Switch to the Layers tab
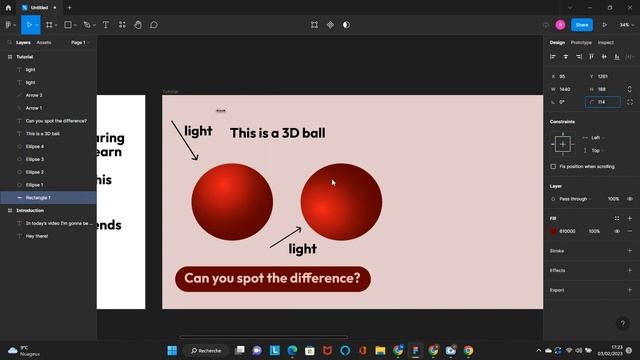Image resolution: width=640 pixels, height=360 pixels. (23, 42)
